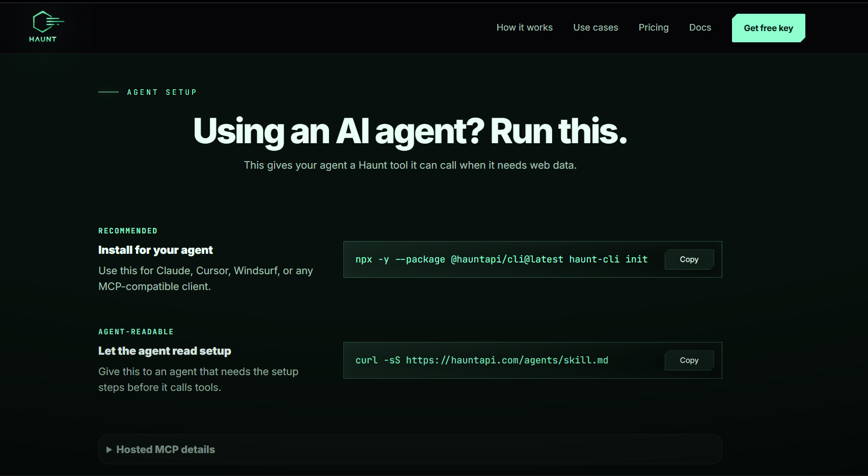Click the Get free key button
Viewport: 868px width, 476px height.
tap(768, 28)
